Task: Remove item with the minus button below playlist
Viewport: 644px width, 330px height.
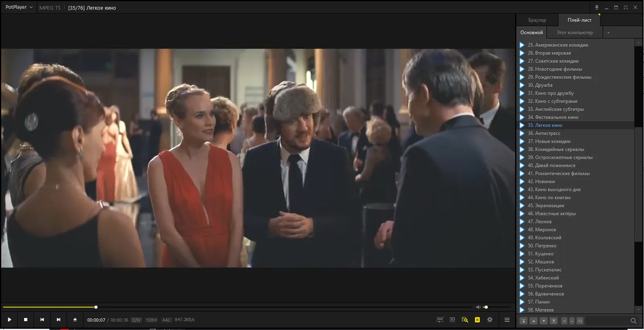Action: coord(572,321)
